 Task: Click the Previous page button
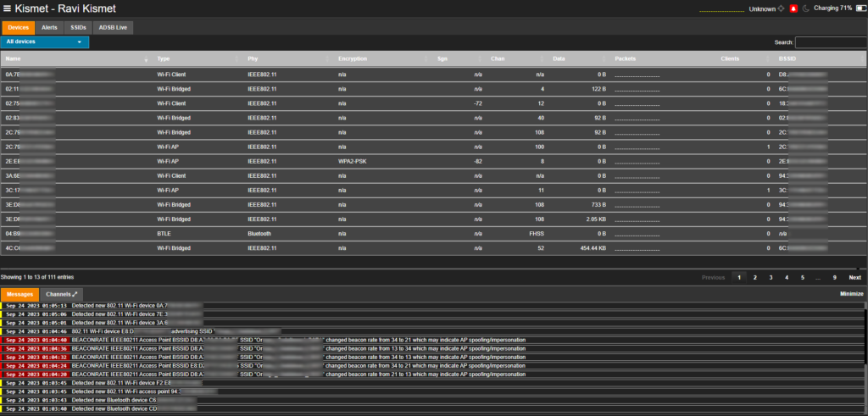click(713, 278)
